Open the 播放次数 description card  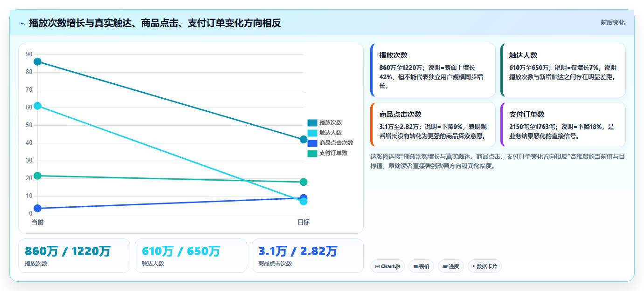433,70
